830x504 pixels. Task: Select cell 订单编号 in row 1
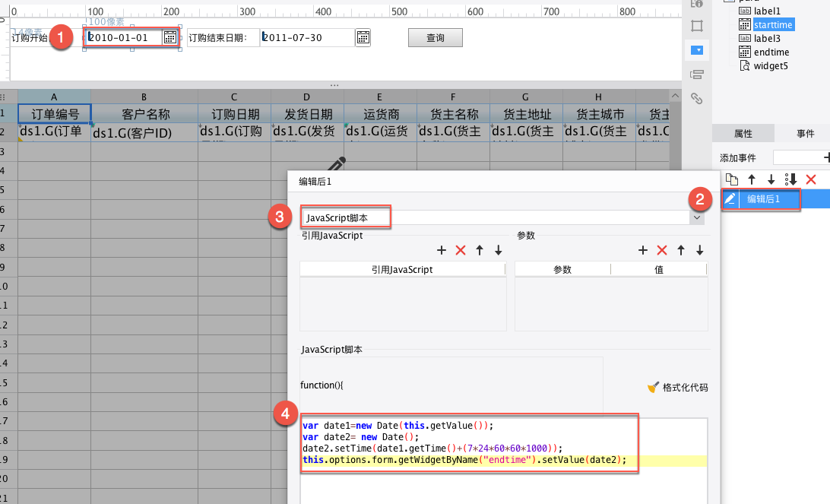point(55,114)
